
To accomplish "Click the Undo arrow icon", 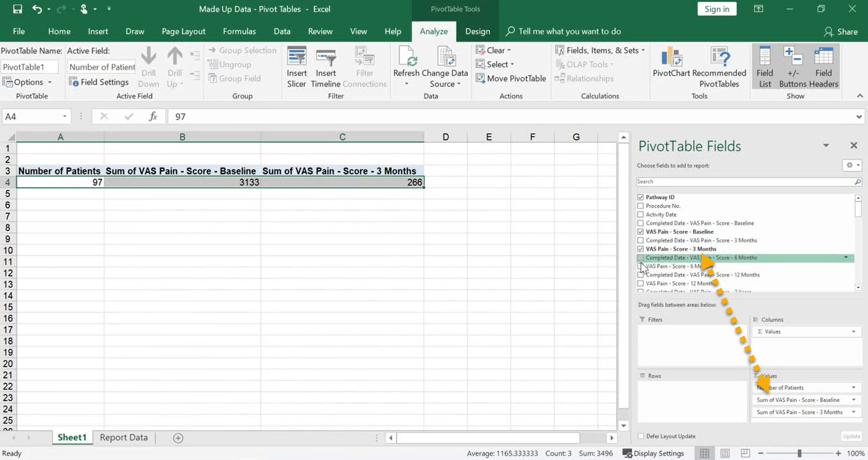I will point(37,9).
